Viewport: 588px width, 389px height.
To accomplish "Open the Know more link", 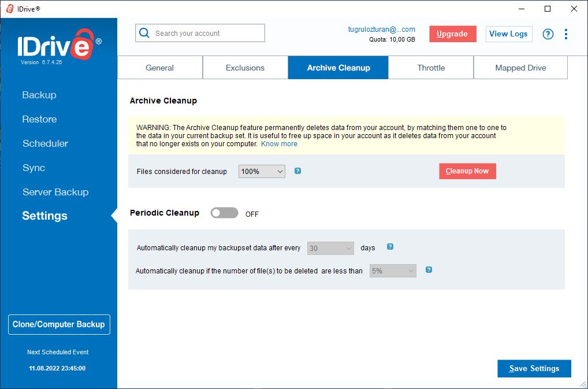I will [x=279, y=144].
